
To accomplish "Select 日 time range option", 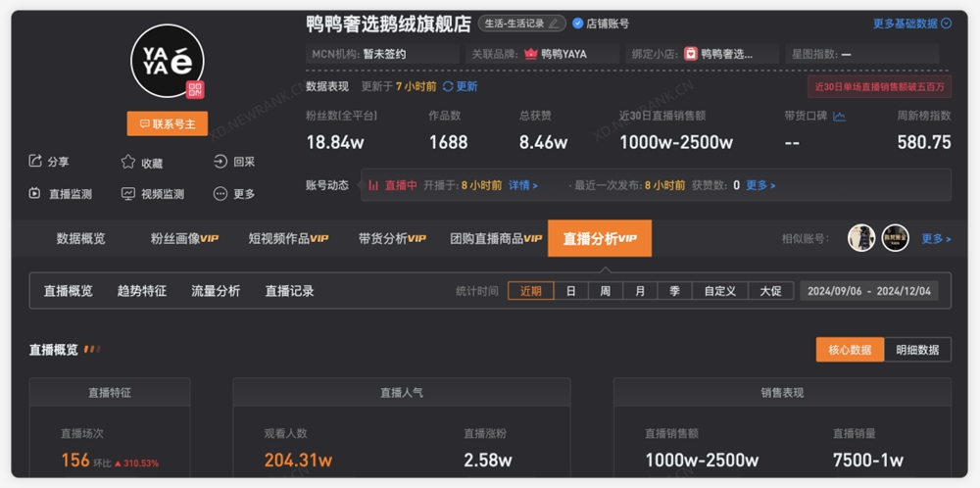I will click(570, 291).
